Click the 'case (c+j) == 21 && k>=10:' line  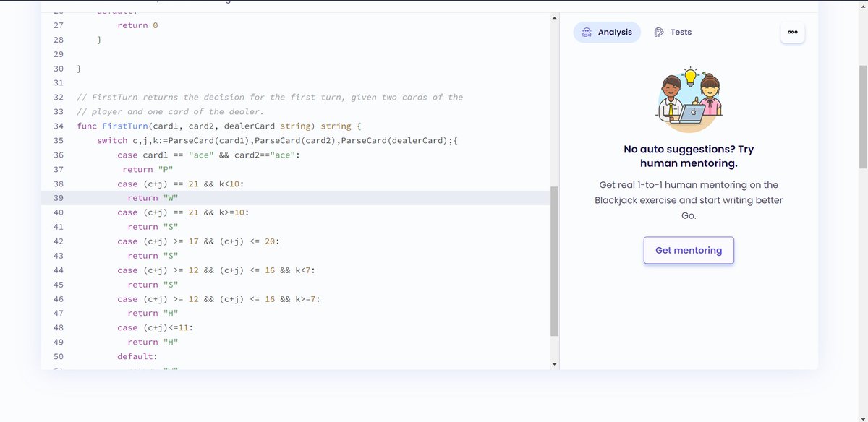coord(184,212)
